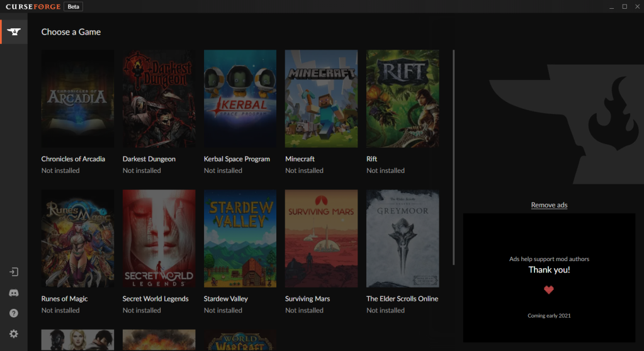644x351 pixels.
Task: Pick the Stardew Valley cover
Action: pos(240,238)
